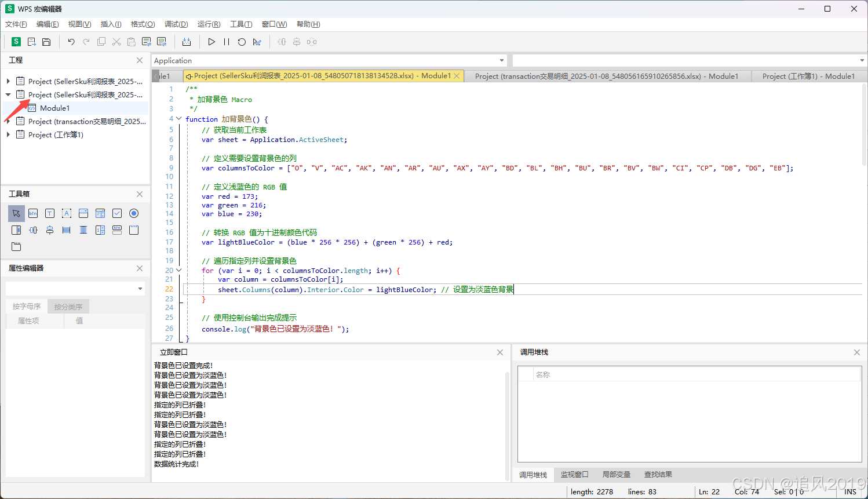Pick the combo box control in the toolbox
Image resolution: width=868 pixels, height=499 pixels.
pyautogui.click(x=83, y=213)
